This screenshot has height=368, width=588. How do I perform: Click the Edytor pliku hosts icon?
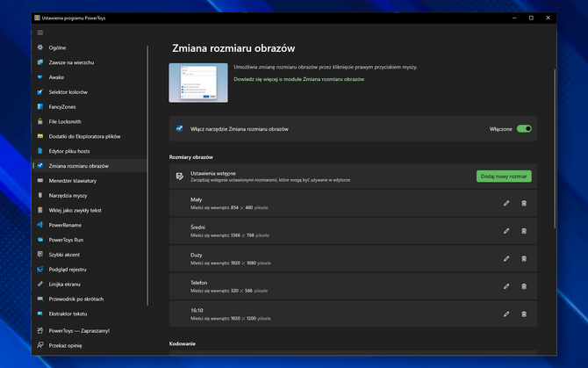40,151
